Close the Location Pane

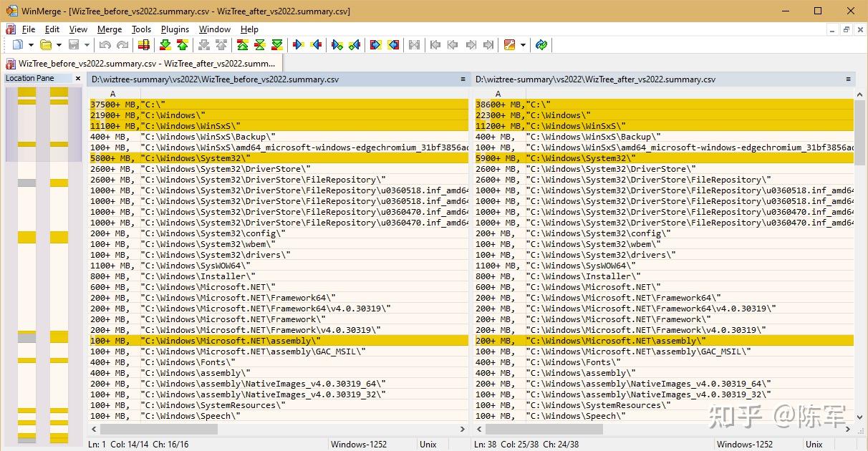pos(78,78)
